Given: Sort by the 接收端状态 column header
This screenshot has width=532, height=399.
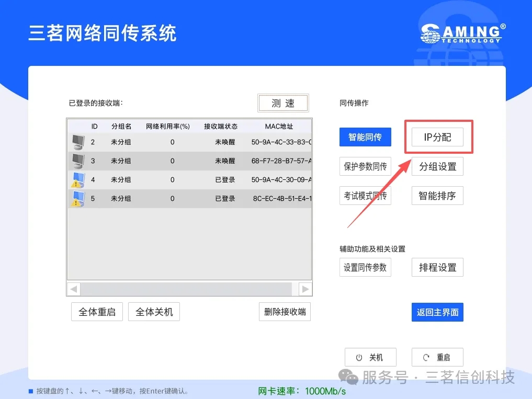Looking at the screenshot, I should pos(220,127).
